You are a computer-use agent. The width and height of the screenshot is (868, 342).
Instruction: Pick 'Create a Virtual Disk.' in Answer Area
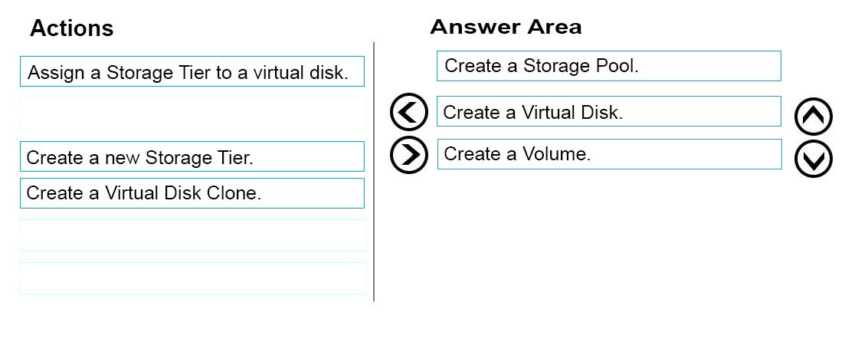point(609,111)
